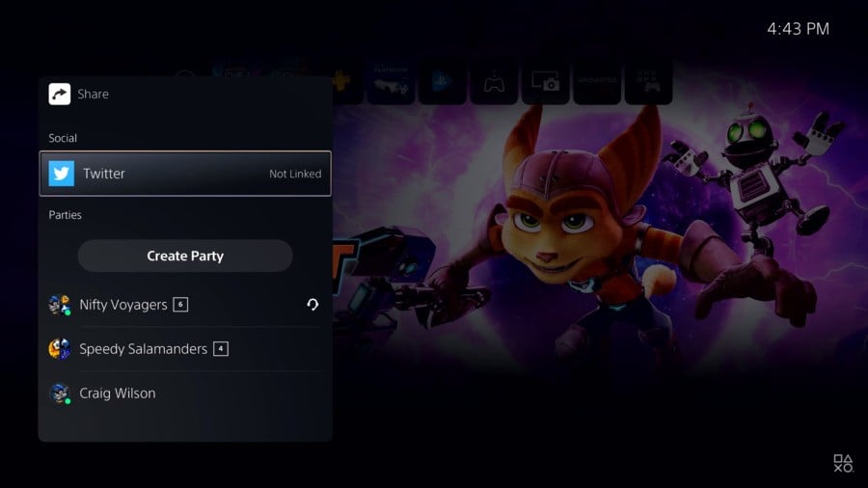Click the 4:43 PM clock
Screen dimensions: 868x488
798,29
